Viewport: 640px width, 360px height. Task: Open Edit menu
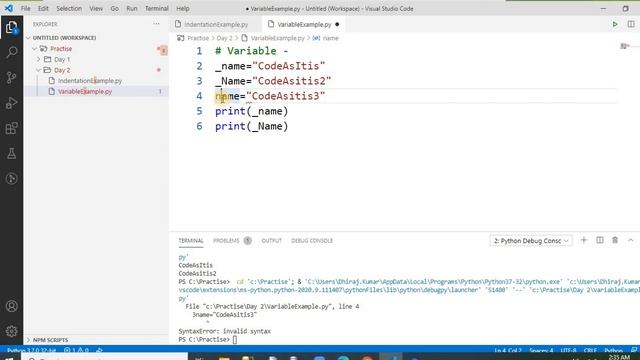tap(43, 8)
